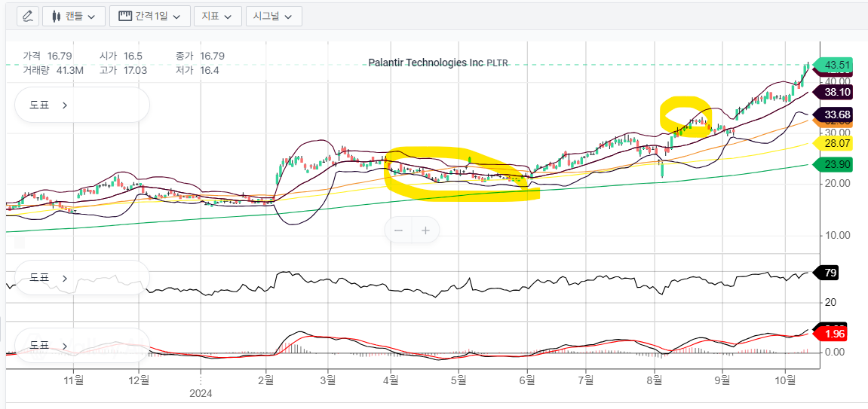
Task: Open the 캔들 chart type dropdown
Action: point(74,16)
